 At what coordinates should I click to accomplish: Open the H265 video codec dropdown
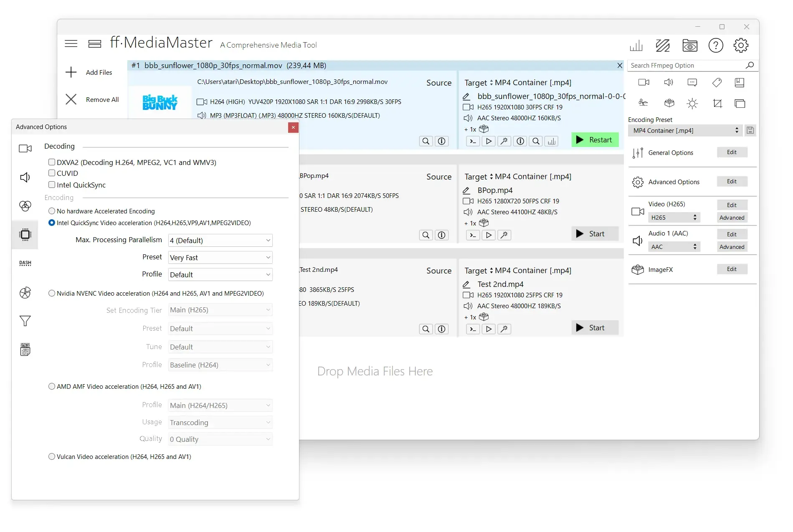click(674, 218)
